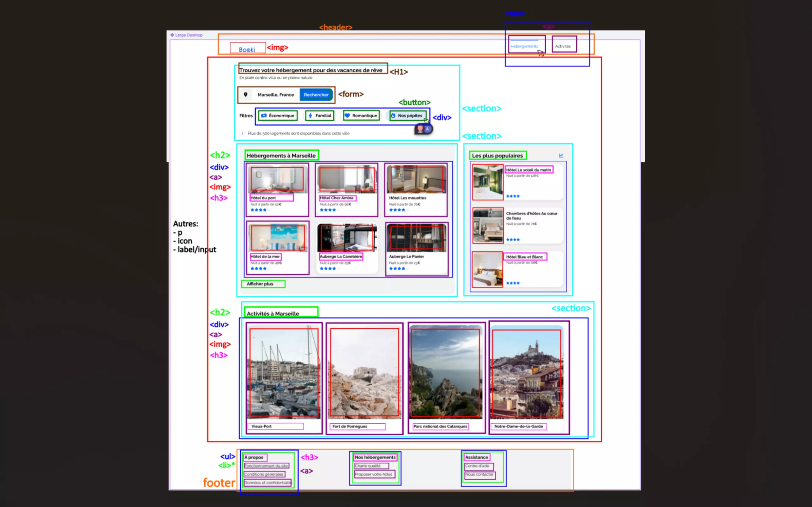
Task: Click the info icon beside 500 logements text
Action: [242, 133]
